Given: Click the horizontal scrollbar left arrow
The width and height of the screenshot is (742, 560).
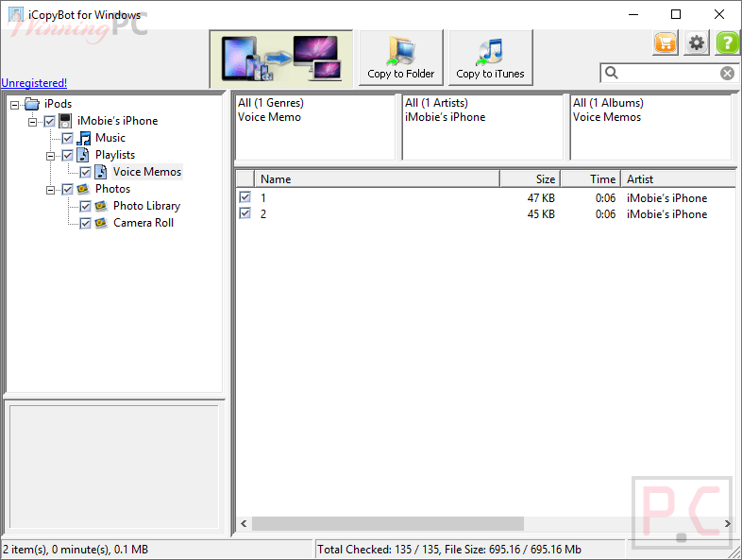Looking at the screenshot, I should pos(244,523).
